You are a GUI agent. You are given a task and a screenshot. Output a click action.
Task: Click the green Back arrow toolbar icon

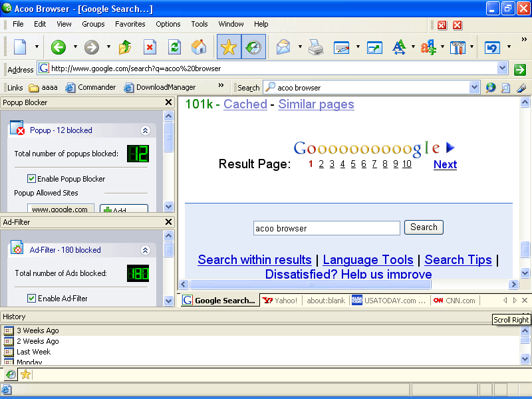(59, 47)
